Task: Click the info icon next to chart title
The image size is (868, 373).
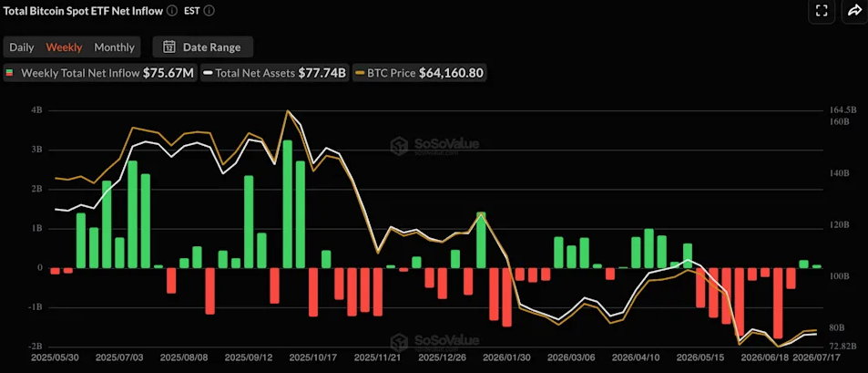Action: click(171, 10)
